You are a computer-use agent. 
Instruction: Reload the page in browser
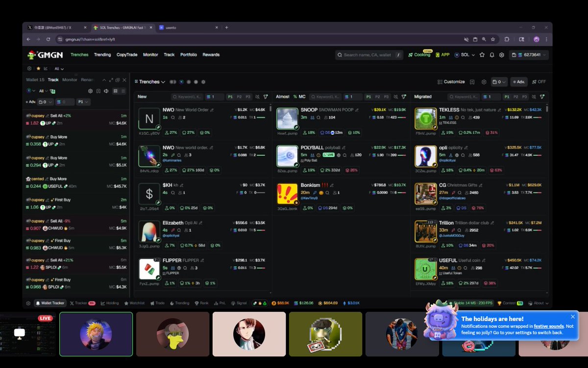point(48,39)
